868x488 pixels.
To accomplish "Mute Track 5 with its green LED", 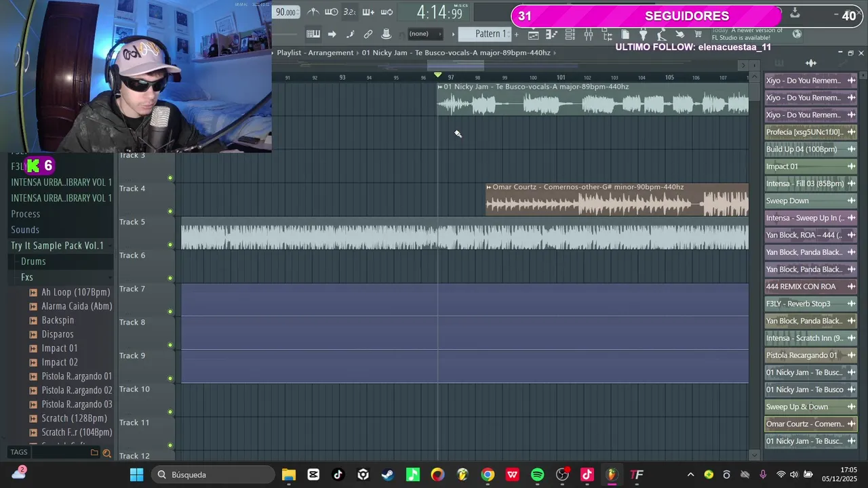I will (170, 245).
